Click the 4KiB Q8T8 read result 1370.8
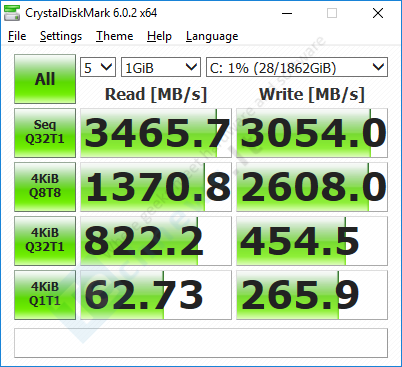This screenshot has width=402, height=367. pos(156,187)
